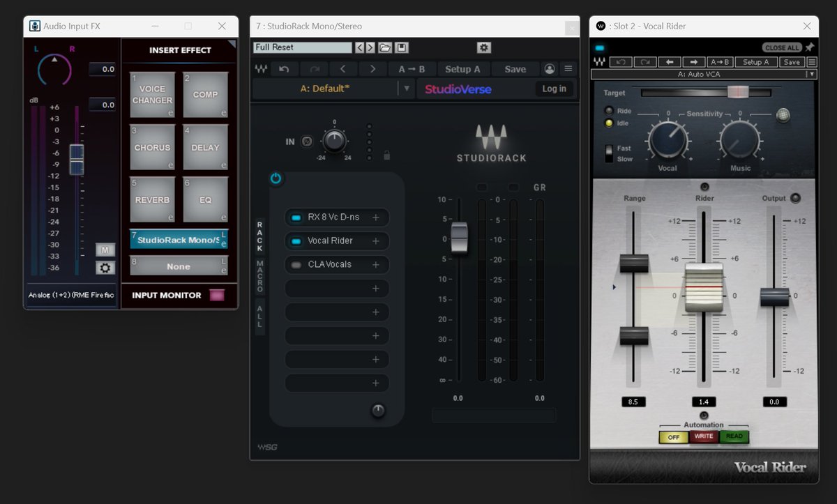
Task: Click the Vocal Rider left arrow preset button
Action: point(670,62)
